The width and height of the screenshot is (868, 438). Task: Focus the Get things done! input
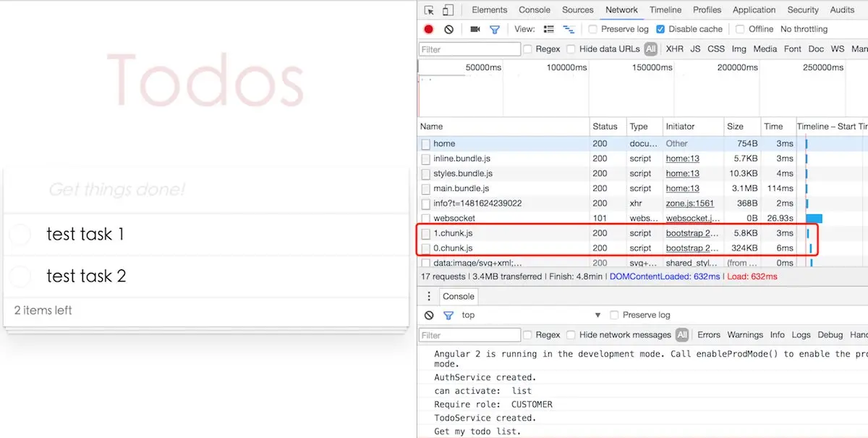(206, 190)
